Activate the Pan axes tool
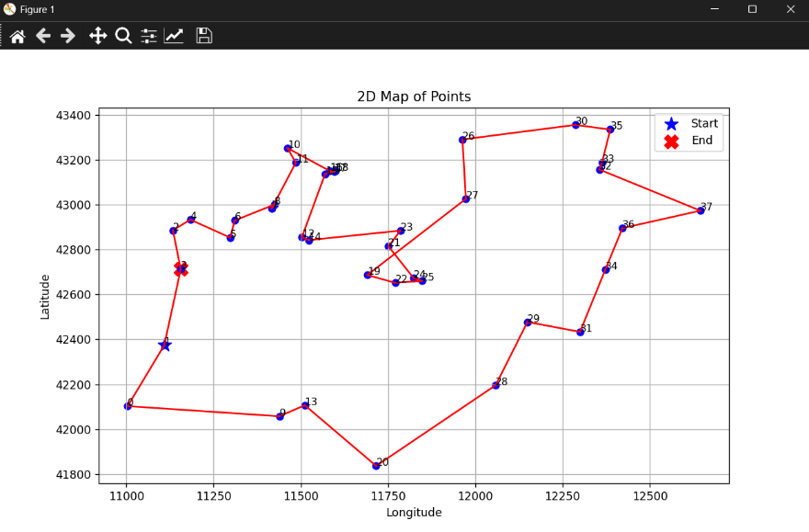The height and width of the screenshot is (532, 809). point(97,36)
